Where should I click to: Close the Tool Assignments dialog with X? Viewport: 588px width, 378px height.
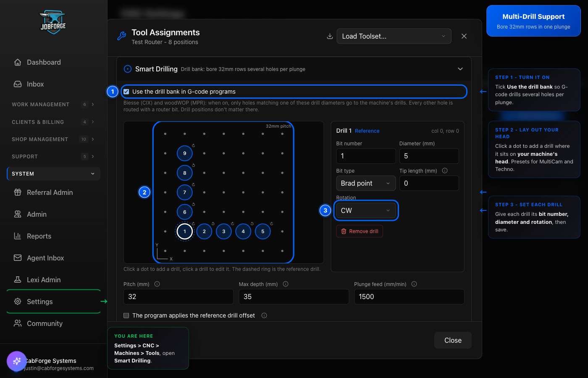click(464, 36)
